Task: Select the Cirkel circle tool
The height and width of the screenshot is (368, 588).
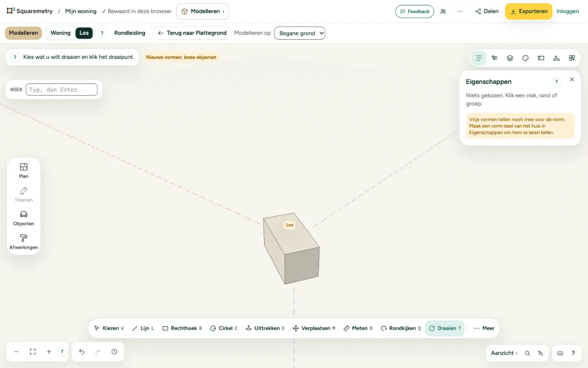Action: (x=224, y=328)
